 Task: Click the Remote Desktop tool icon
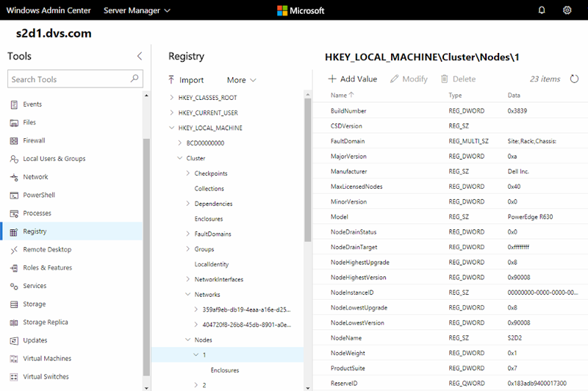[14, 250]
